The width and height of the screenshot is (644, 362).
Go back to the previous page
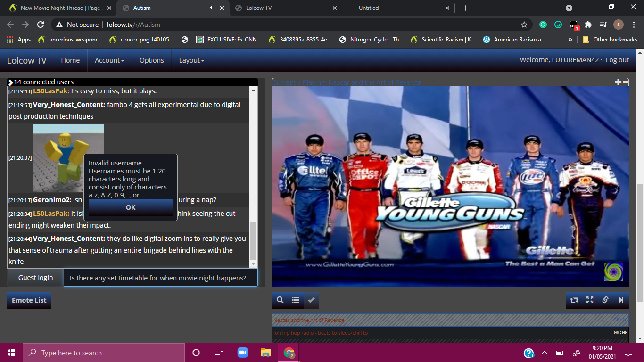tap(10, 25)
